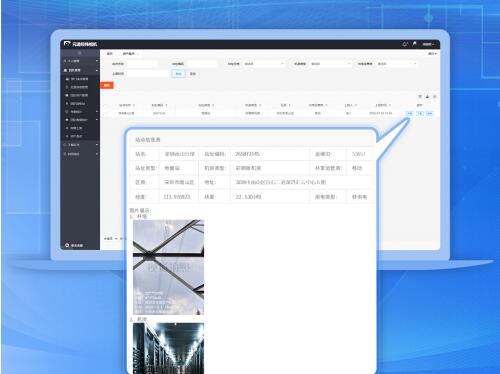Click the first table toolbar icon at right
Screen dimensions: 500x374
(420, 96)
